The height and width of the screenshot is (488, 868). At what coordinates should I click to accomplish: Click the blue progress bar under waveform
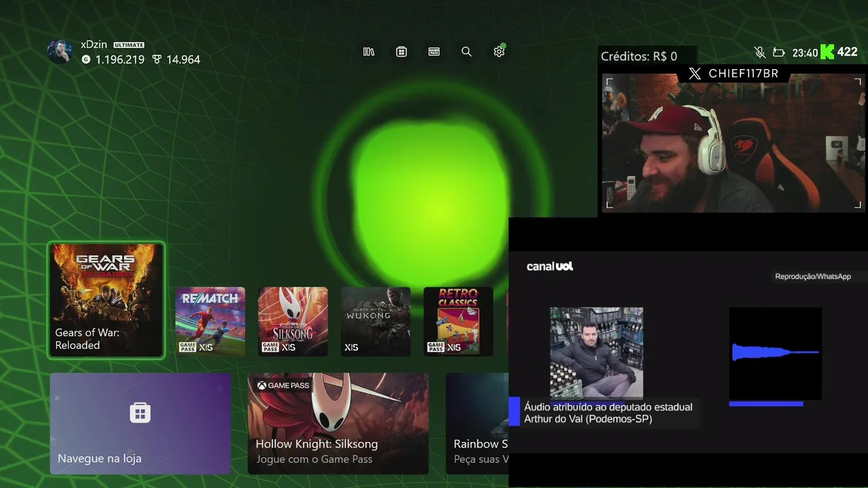tap(766, 404)
